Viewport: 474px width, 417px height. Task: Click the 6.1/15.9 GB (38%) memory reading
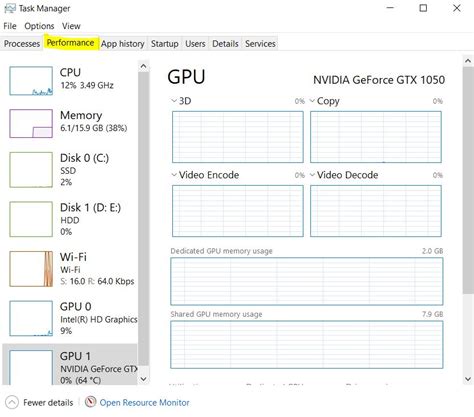click(x=94, y=128)
